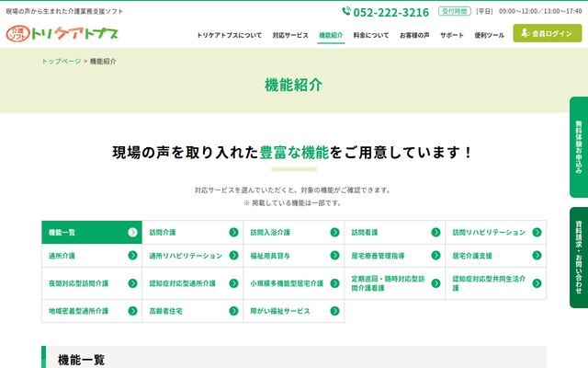This screenshot has height=368, width=588.
Task: Select the 高齢者住宅 service link
Action: click(x=193, y=311)
